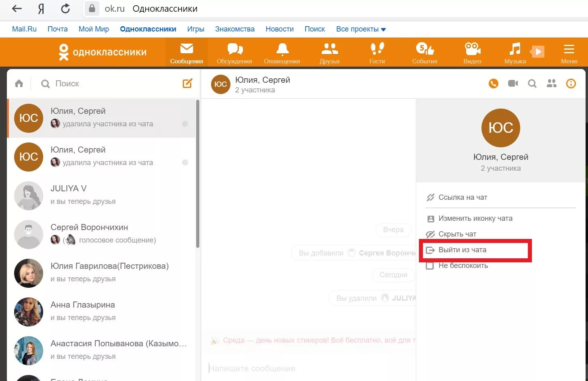Open Оповещения bell notifications
This screenshot has width=588, height=381.
[282, 53]
